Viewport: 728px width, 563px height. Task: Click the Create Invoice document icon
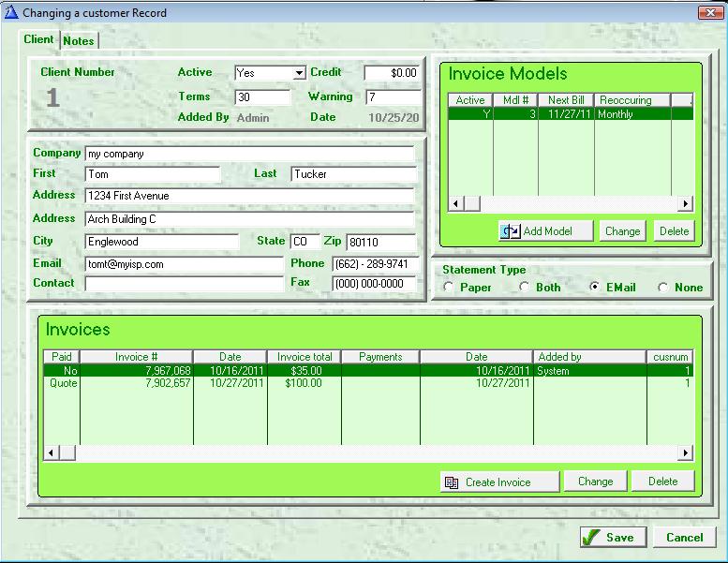coord(452,482)
